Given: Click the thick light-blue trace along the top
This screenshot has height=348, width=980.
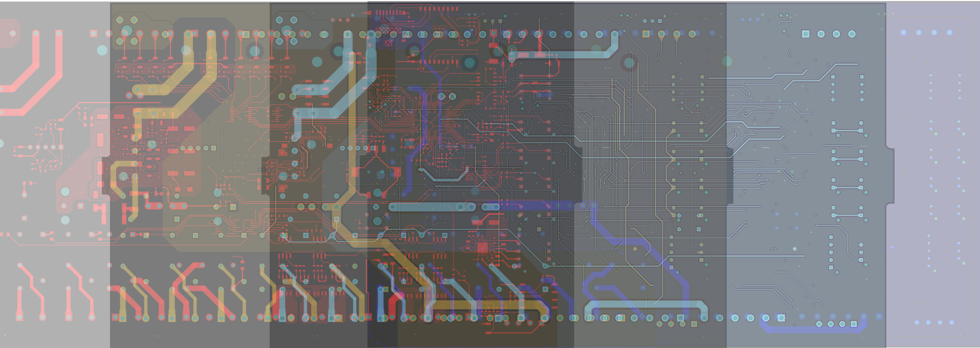Looking at the screenshot, I should click(x=563, y=54).
